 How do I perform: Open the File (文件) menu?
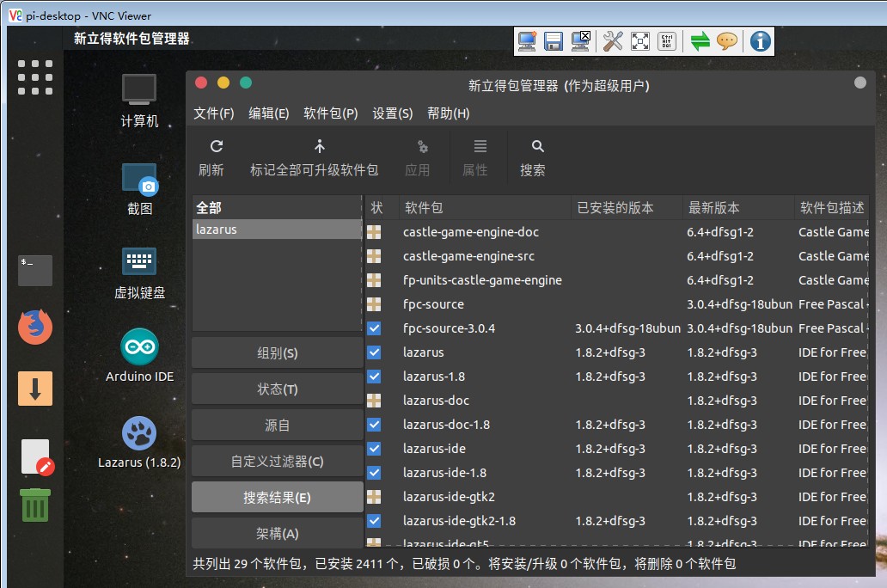[x=214, y=113]
